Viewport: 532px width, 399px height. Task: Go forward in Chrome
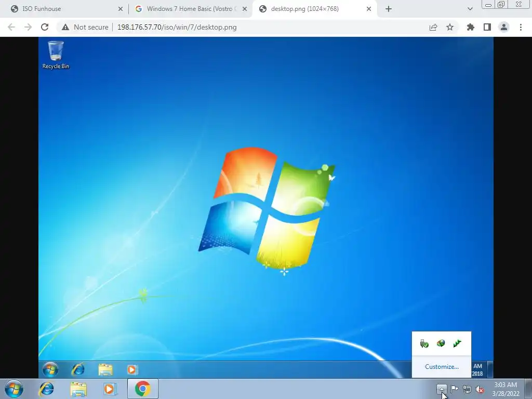(28, 27)
